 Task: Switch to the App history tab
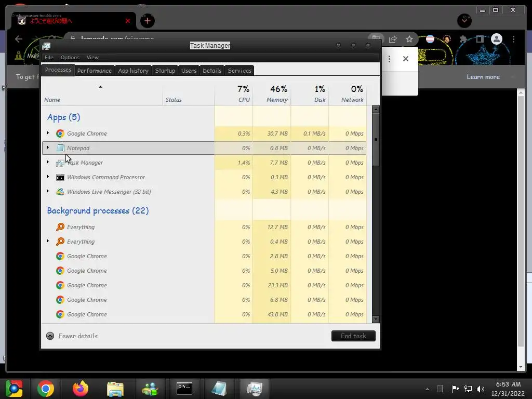(x=134, y=71)
